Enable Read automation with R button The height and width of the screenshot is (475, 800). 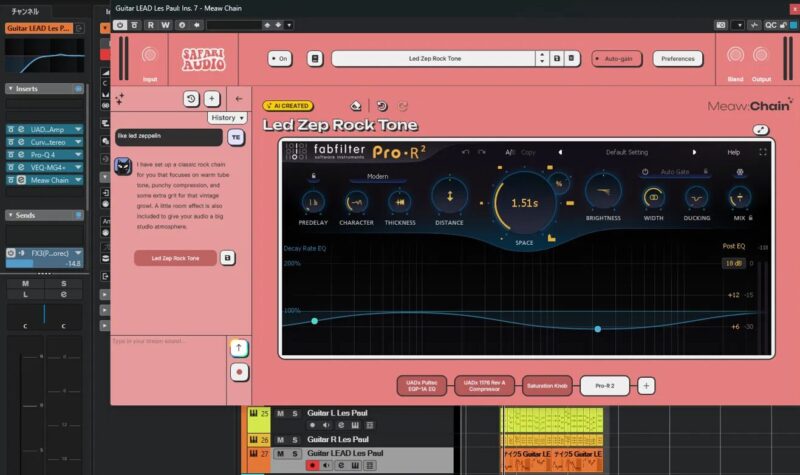[x=151, y=25]
